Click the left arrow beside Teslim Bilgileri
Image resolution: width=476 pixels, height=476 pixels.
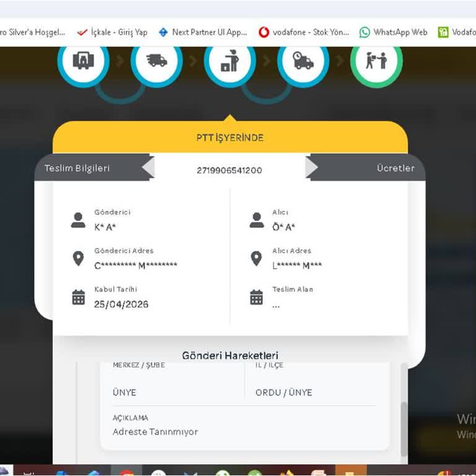(x=149, y=167)
